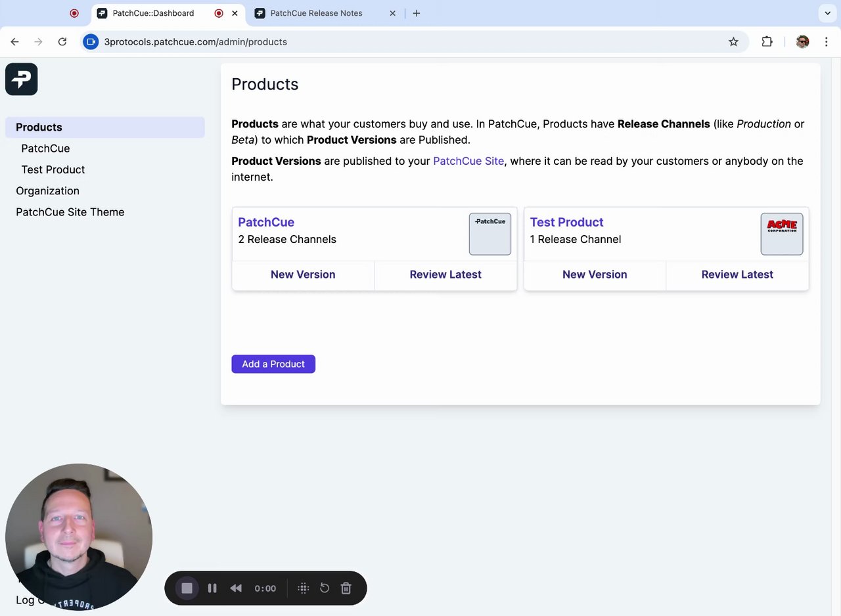Image resolution: width=841 pixels, height=616 pixels.
Task: Click the restart recording icon
Action: 325,588
